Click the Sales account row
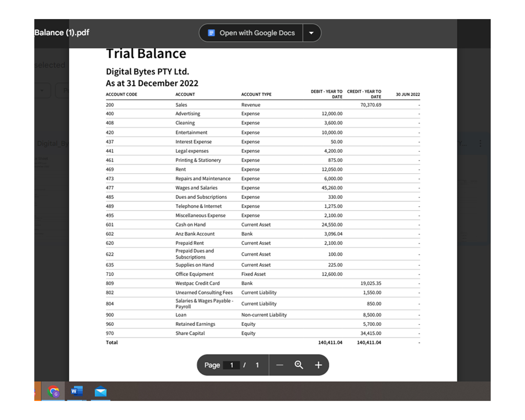The image size is (525, 420). pos(181,105)
